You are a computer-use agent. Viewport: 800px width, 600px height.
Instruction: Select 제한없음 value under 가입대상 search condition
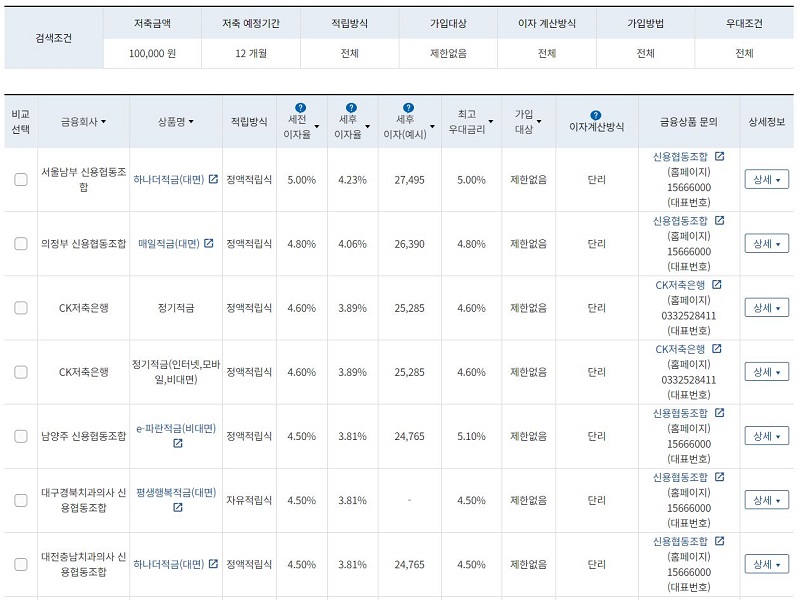448,53
